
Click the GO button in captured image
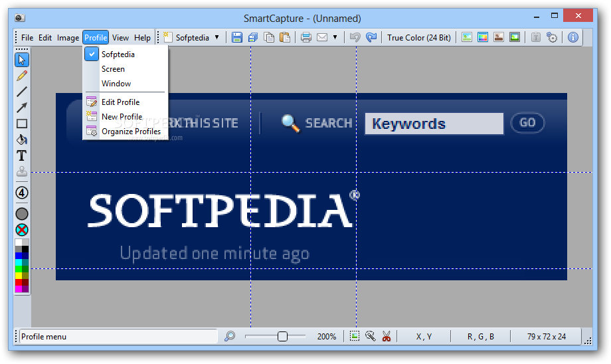527,123
